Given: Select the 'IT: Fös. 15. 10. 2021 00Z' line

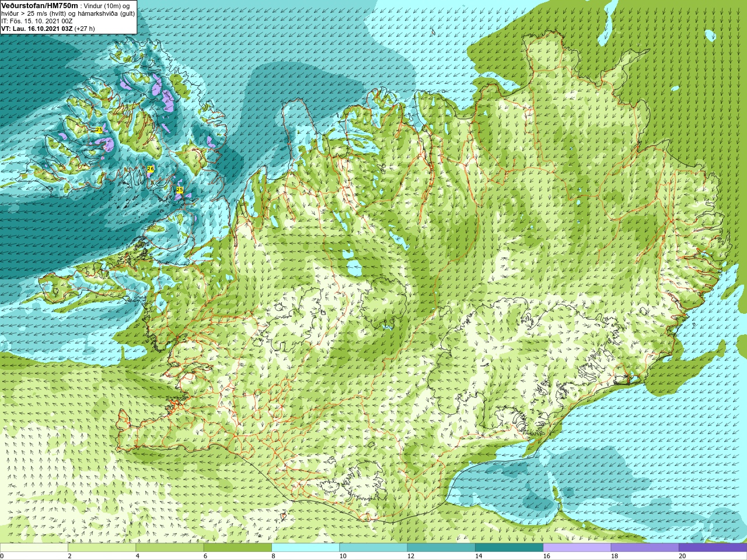Looking at the screenshot, I should 37,21.
